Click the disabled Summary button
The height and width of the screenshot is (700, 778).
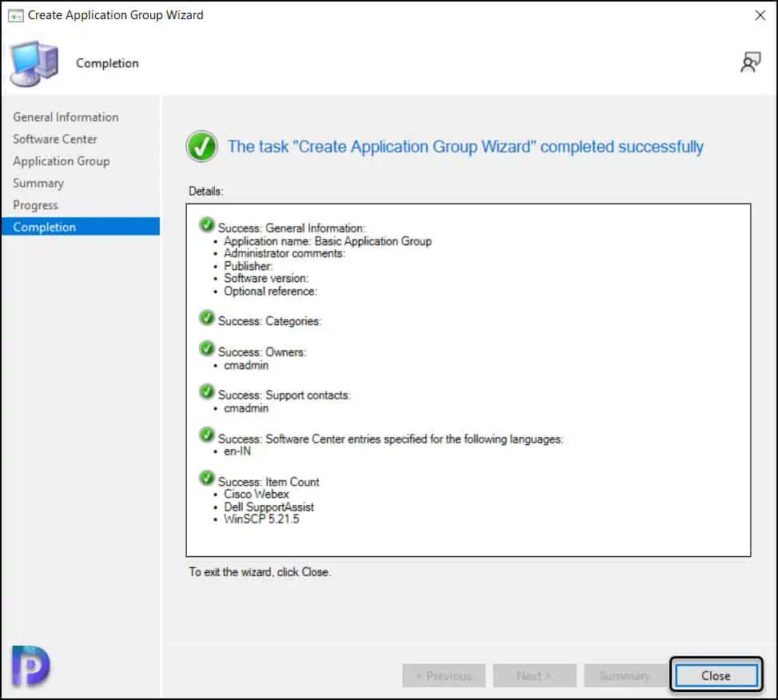click(625, 675)
